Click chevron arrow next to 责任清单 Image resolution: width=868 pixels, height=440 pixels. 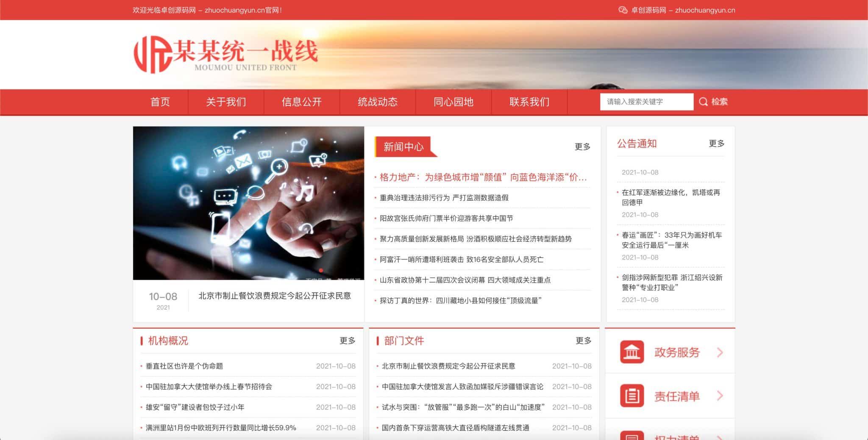(720, 396)
